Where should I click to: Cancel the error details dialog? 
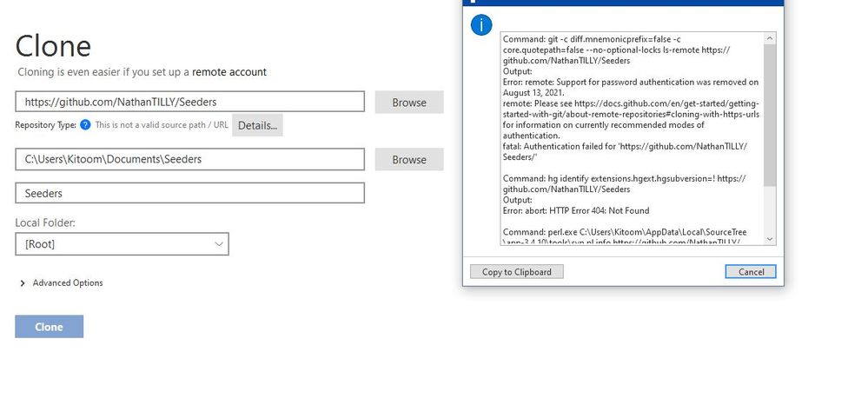coord(751,271)
